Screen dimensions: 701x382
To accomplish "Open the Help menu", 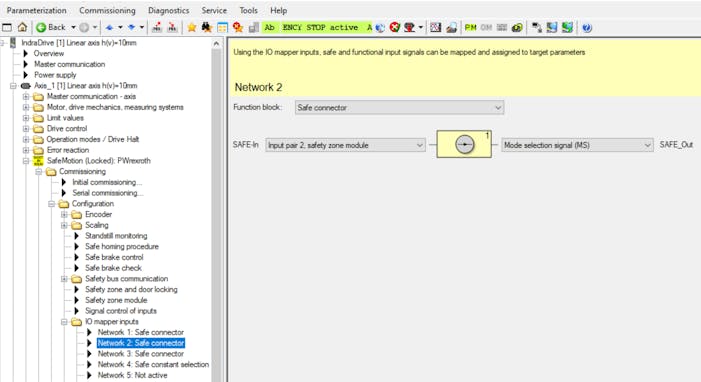I will pyautogui.click(x=279, y=10).
